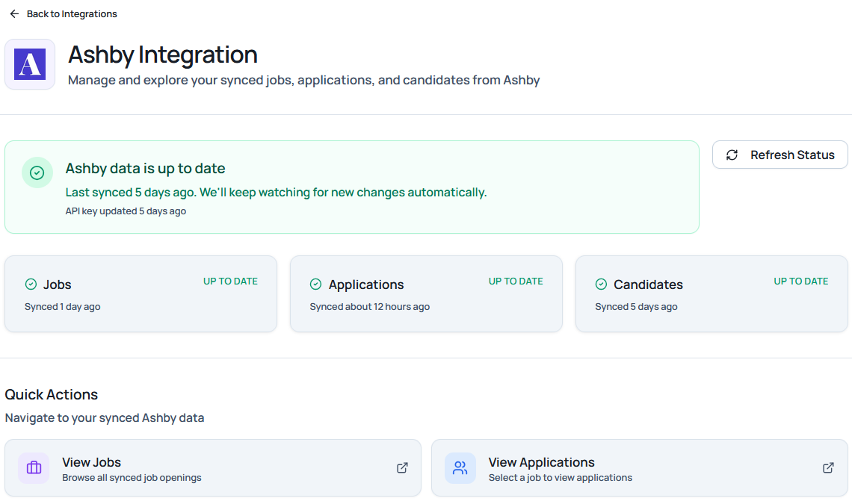This screenshot has width=852, height=504.
Task: Select the Jobs sync status card
Action: pyautogui.click(x=141, y=294)
